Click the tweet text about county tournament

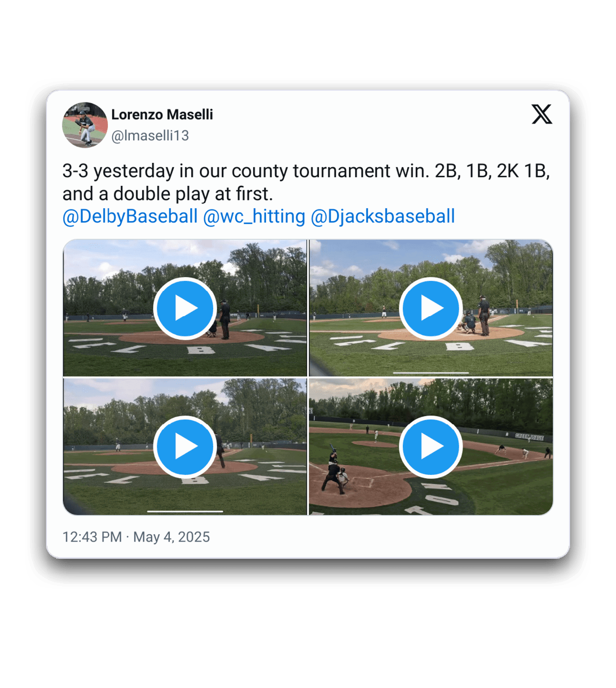tap(306, 182)
